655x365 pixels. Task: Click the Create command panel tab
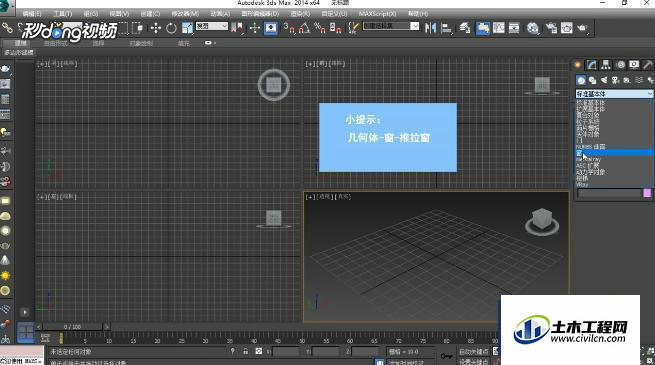(x=578, y=65)
